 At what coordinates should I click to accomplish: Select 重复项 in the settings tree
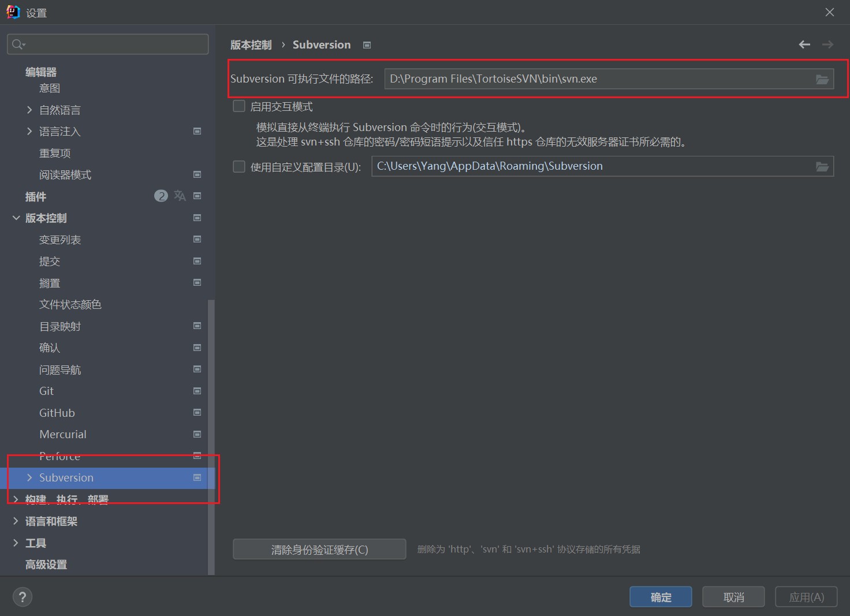tap(55, 153)
